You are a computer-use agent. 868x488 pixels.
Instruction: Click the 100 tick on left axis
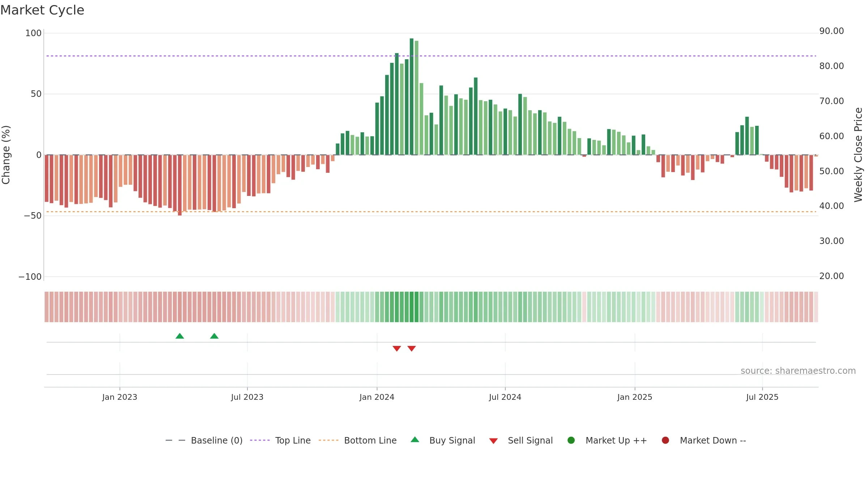click(33, 33)
